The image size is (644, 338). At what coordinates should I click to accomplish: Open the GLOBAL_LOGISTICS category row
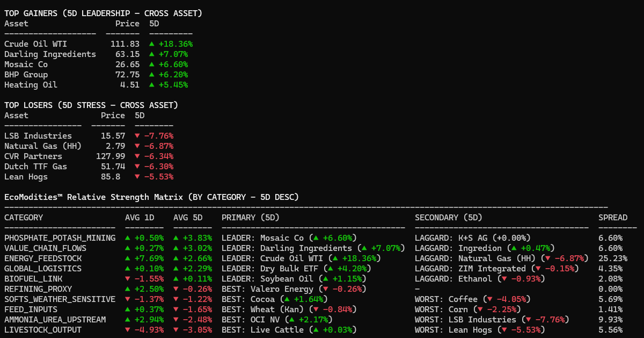(x=43, y=269)
